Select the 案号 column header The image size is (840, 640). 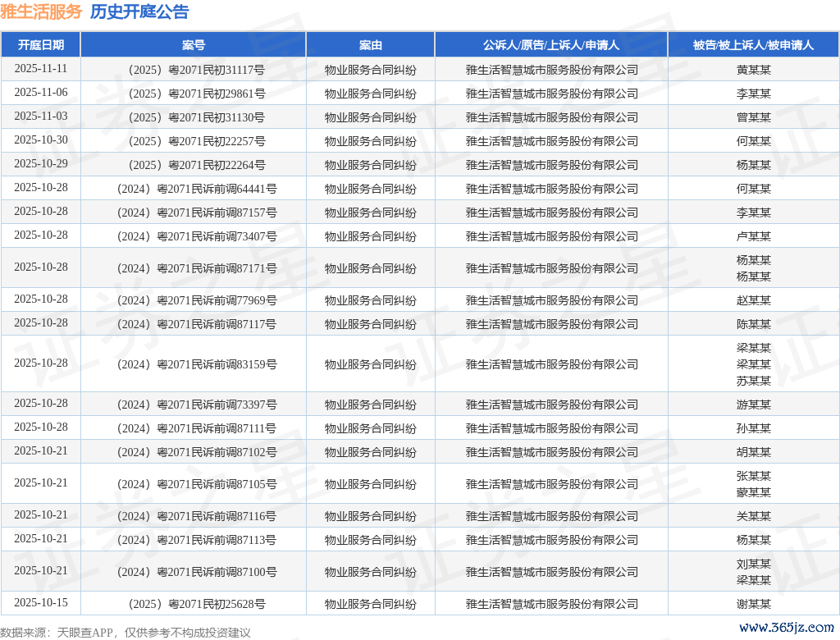194,45
